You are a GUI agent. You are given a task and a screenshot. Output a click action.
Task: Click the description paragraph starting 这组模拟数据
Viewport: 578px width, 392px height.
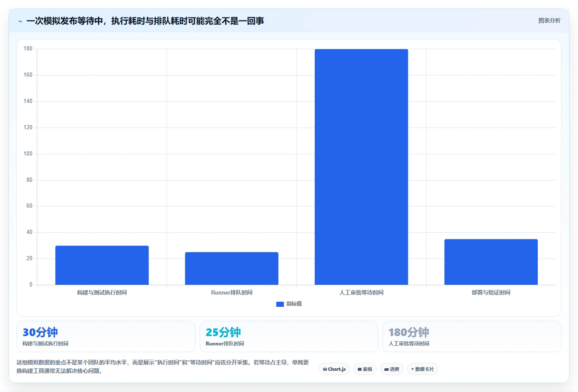162,367
